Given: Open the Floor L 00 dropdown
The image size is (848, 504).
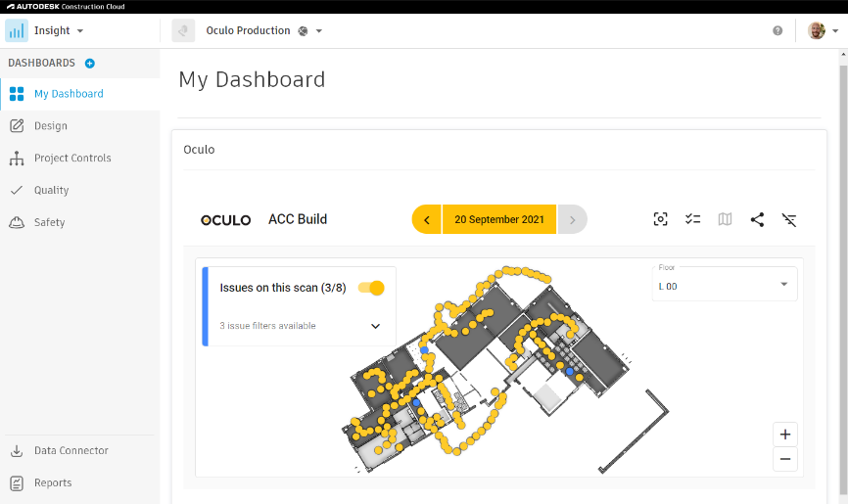Looking at the screenshot, I should (x=725, y=285).
